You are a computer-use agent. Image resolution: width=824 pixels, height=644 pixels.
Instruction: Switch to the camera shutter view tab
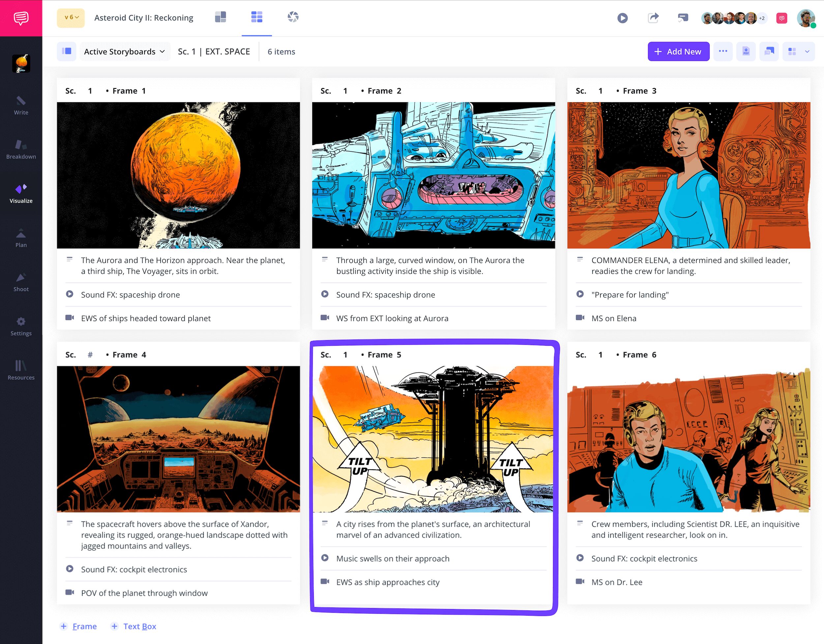pos(293,17)
